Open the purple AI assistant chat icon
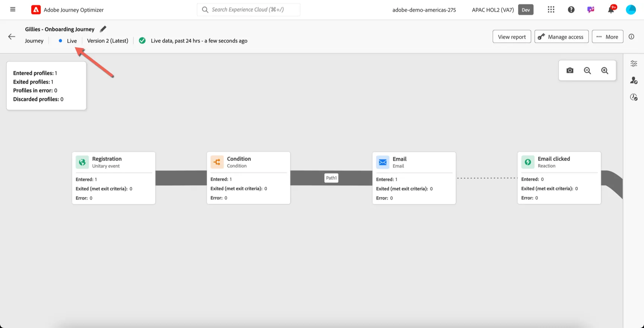Screen dimensions: 644x328 click(x=591, y=10)
